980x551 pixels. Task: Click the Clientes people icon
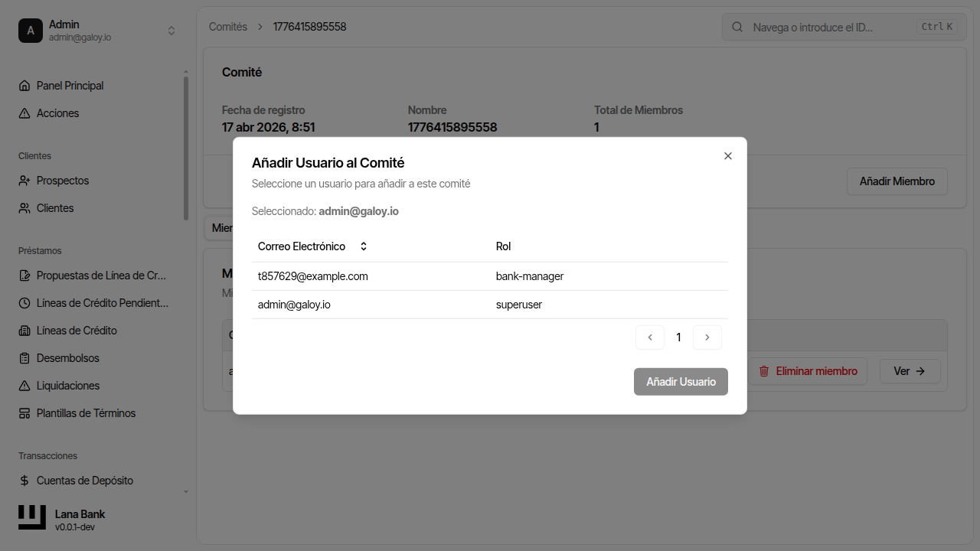pos(24,208)
